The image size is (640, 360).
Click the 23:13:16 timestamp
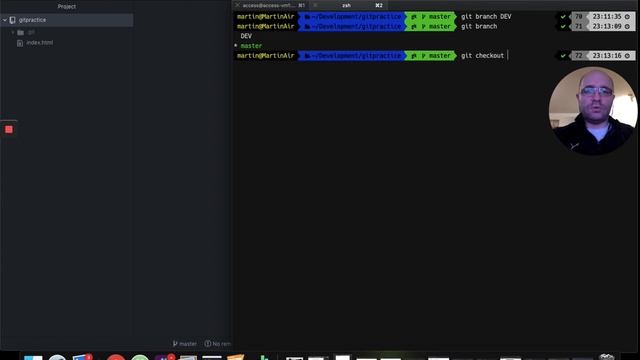point(607,56)
